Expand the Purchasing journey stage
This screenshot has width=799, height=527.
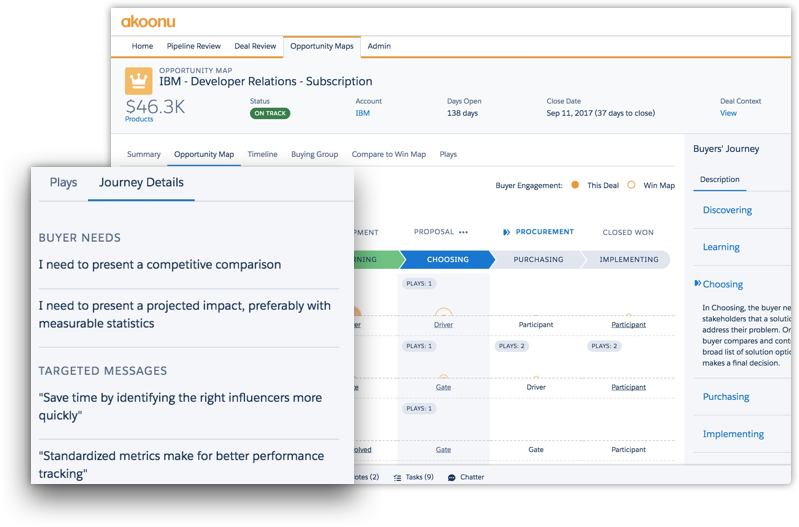click(x=726, y=397)
